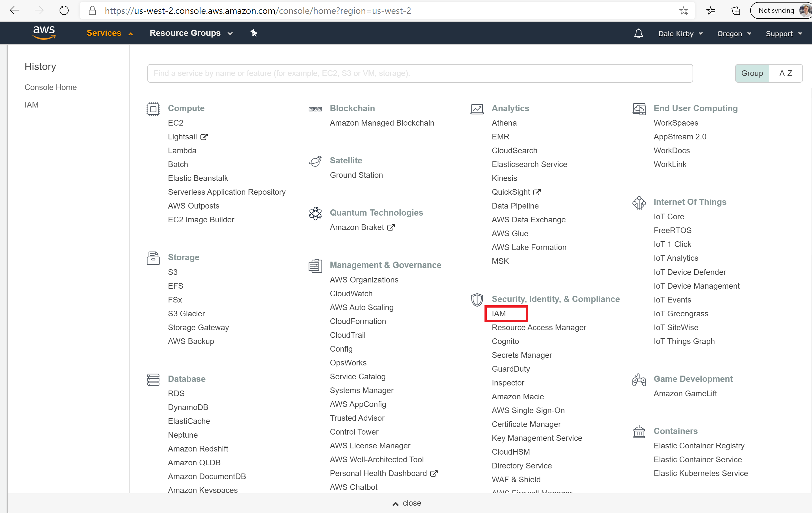Switch service view to A-Z
The image size is (812, 513).
click(x=786, y=73)
